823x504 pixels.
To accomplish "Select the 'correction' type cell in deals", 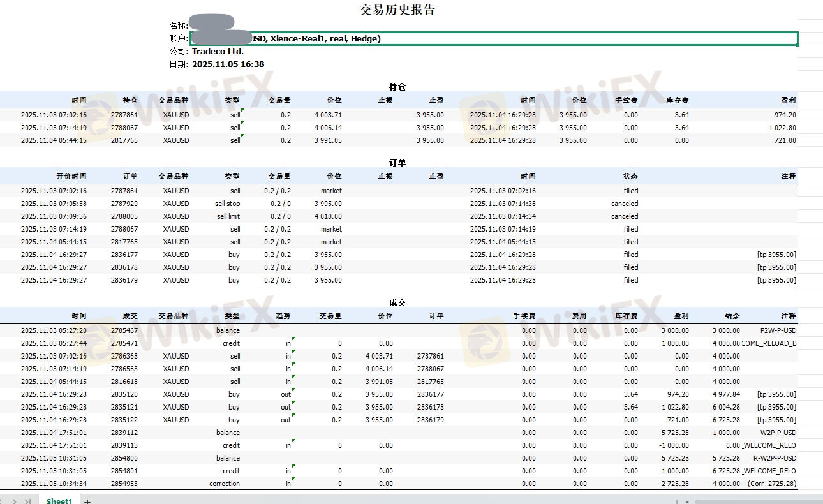I will [225, 484].
